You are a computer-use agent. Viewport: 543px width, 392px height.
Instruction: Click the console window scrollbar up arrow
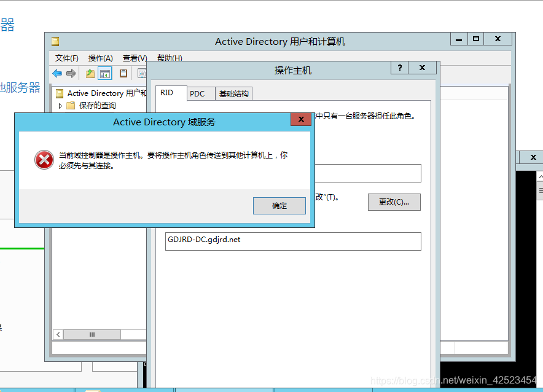pyautogui.click(x=540, y=177)
